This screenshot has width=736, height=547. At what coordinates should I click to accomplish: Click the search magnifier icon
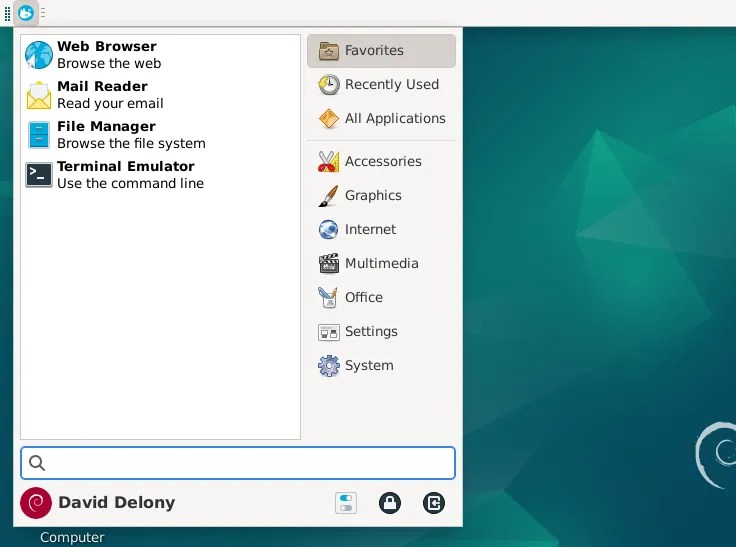(x=37, y=463)
